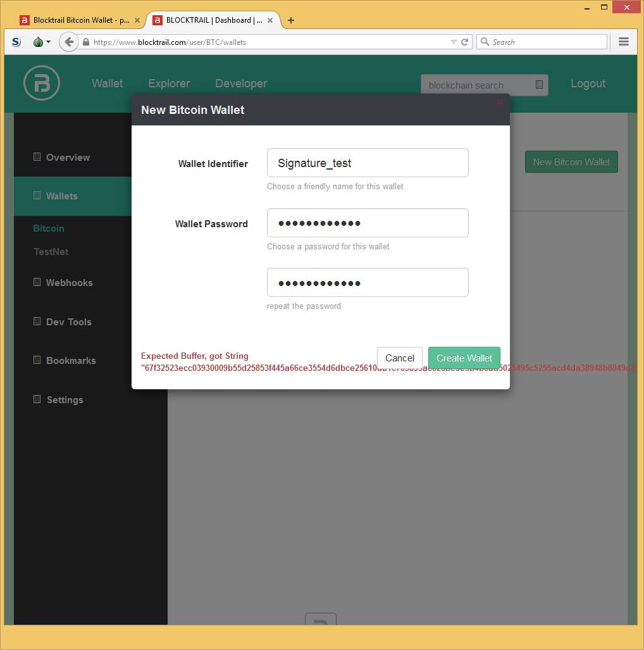
Task: Click the Create Wallet button
Action: pos(464,358)
